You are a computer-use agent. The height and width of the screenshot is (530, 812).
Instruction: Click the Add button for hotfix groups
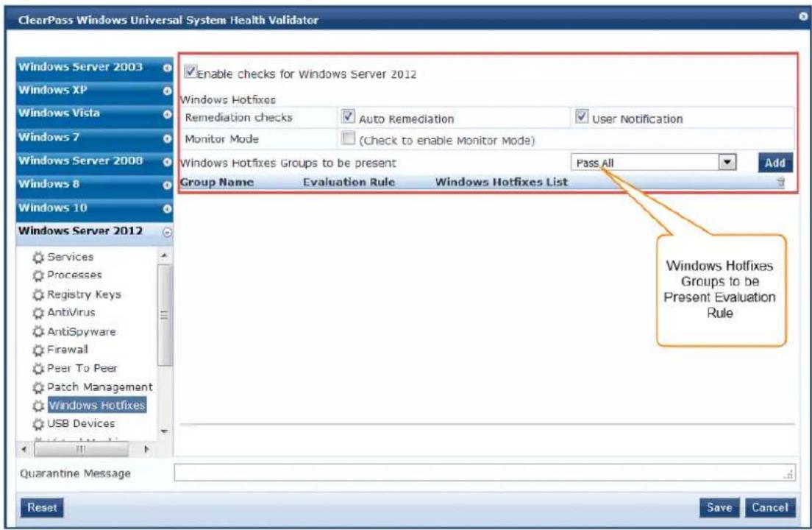tap(774, 163)
